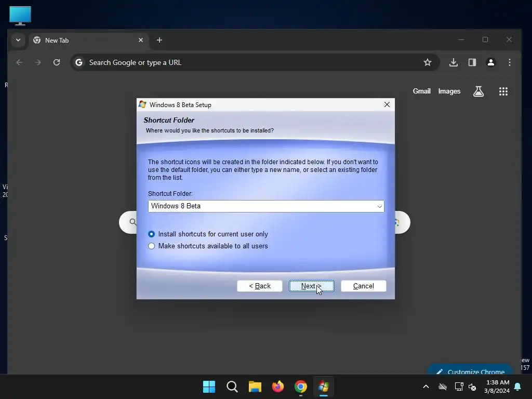Close the New Tab tab
Image resolution: width=532 pixels, height=399 pixels.
point(141,40)
